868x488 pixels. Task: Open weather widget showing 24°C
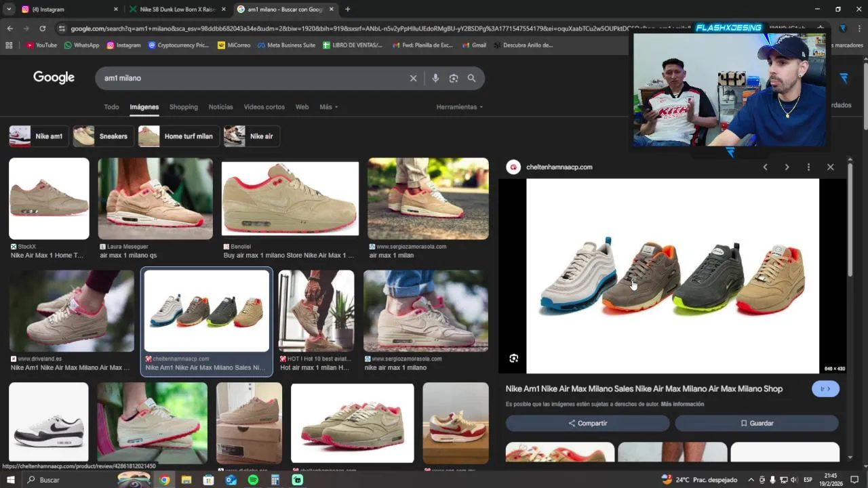coord(699,480)
